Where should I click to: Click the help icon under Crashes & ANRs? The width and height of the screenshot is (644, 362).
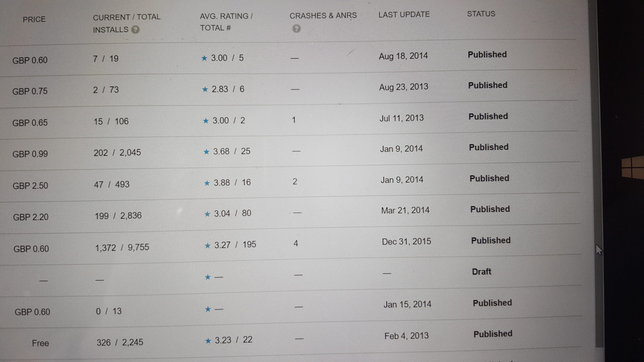[296, 29]
